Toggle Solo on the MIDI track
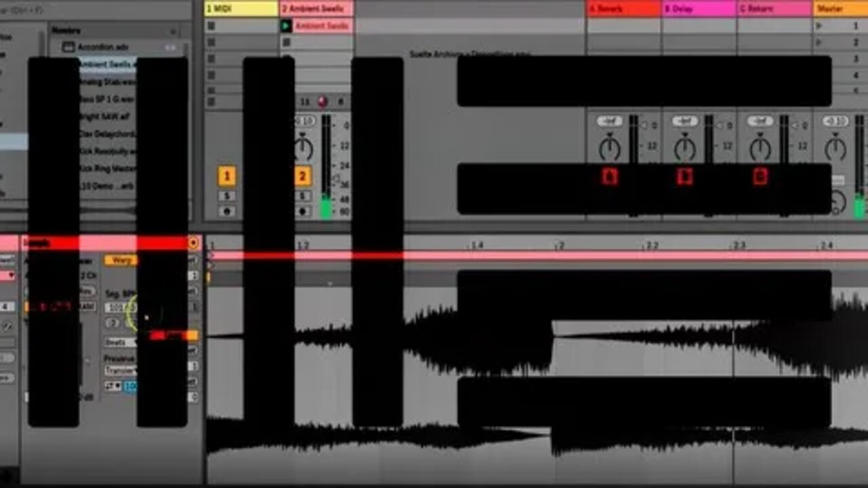 tap(226, 196)
